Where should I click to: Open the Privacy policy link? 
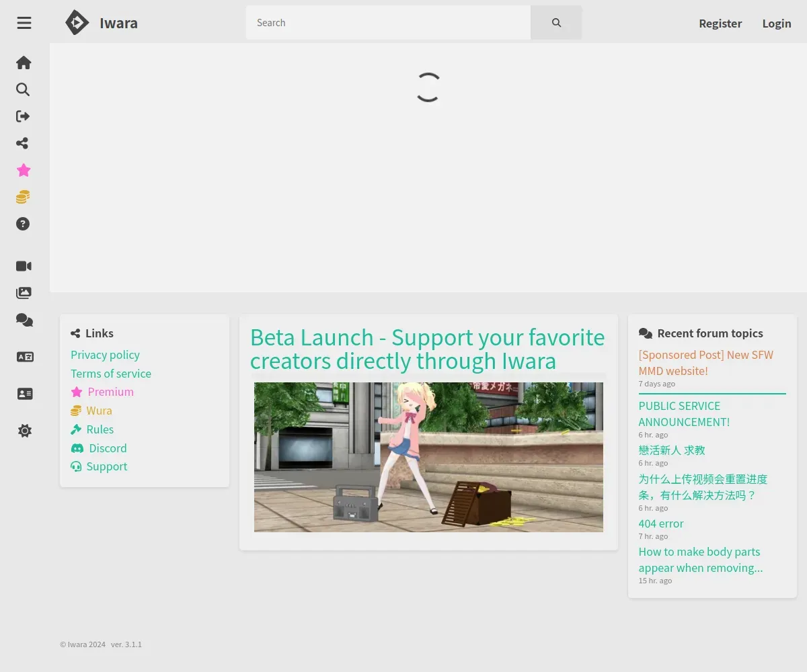[105, 355]
